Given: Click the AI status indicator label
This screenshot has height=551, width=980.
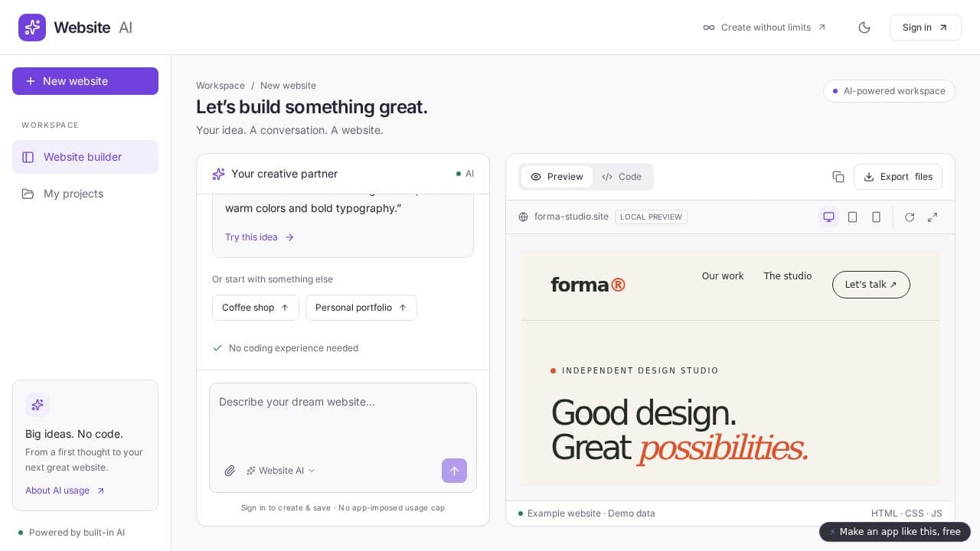Looking at the screenshot, I should click(x=465, y=174).
